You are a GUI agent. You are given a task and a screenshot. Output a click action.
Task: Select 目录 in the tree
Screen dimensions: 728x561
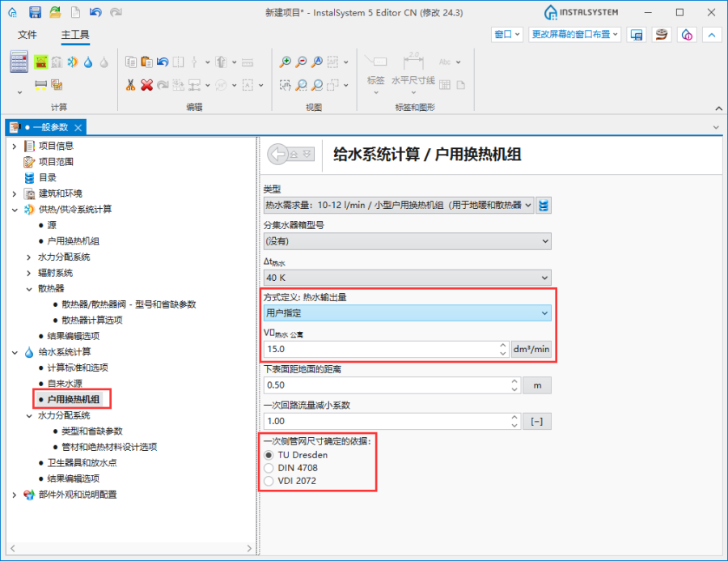coord(48,177)
